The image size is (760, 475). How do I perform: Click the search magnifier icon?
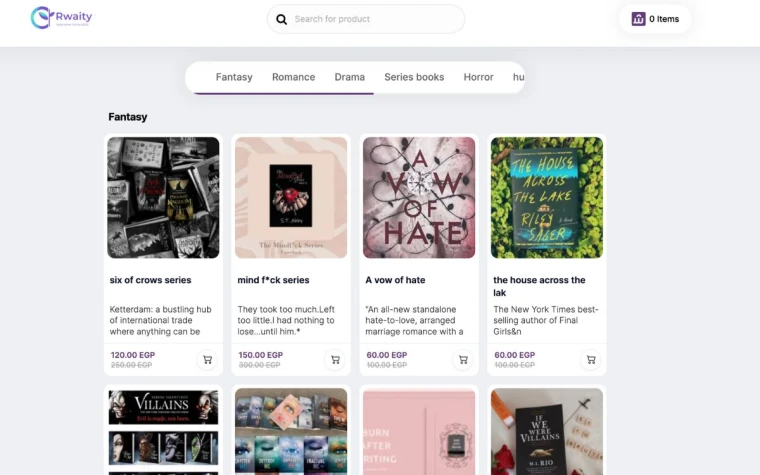click(282, 19)
